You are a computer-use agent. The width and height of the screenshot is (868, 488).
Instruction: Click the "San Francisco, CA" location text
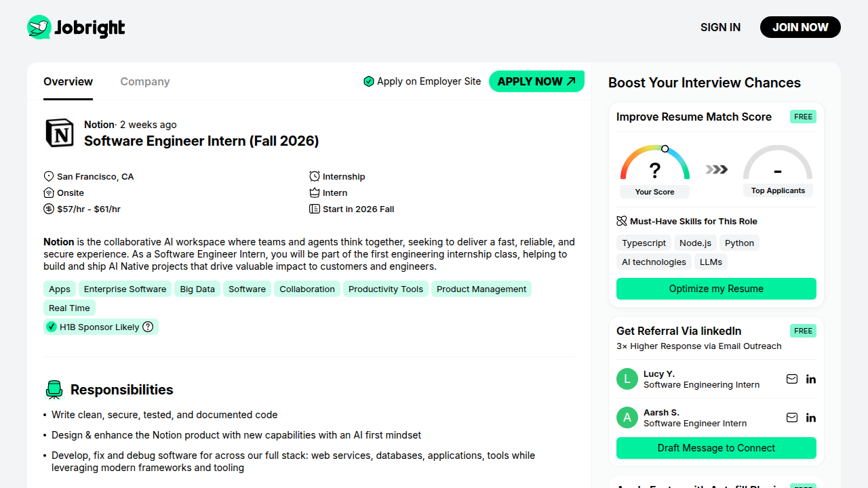tap(96, 176)
